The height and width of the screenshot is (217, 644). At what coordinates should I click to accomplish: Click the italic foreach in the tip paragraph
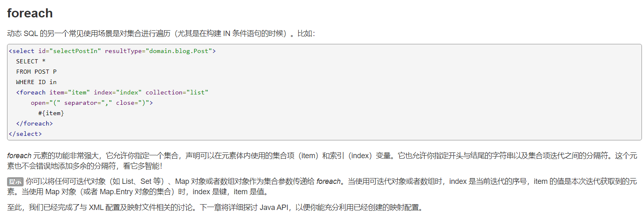coord(328,181)
